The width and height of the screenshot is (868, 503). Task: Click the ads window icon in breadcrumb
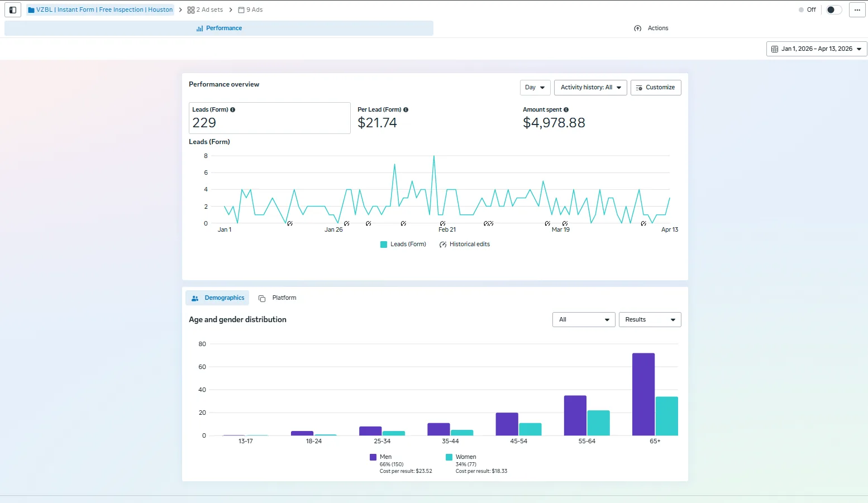(x=241, y=10)
